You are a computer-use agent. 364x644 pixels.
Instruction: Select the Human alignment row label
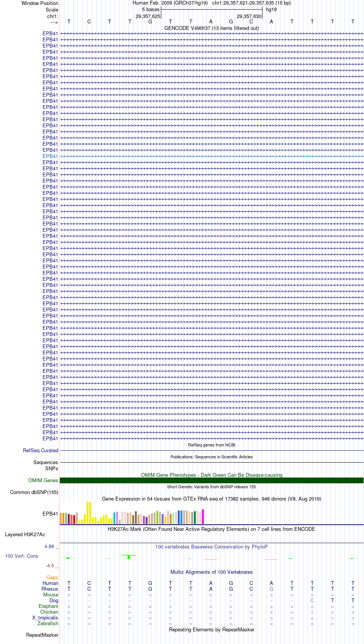(51, 583)
